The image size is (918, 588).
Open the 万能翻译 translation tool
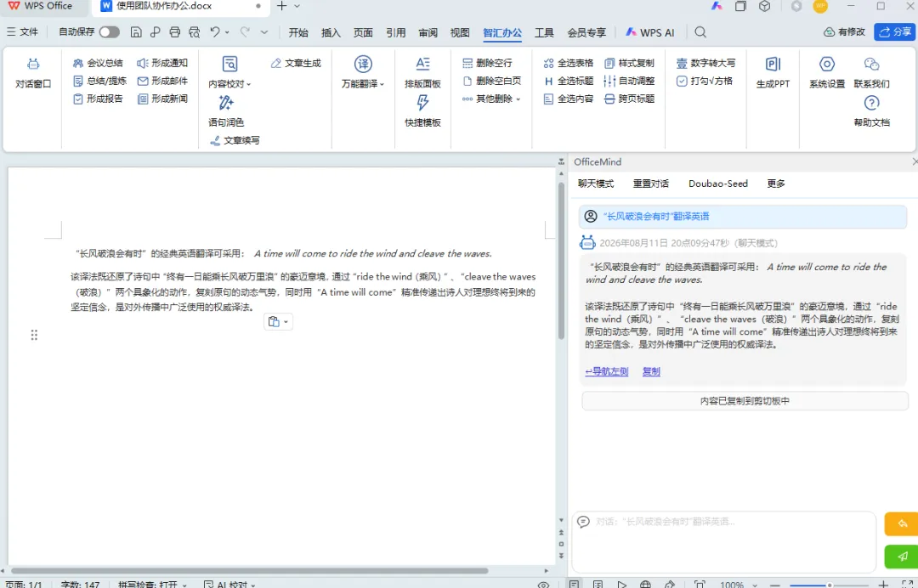click(363, 72)
